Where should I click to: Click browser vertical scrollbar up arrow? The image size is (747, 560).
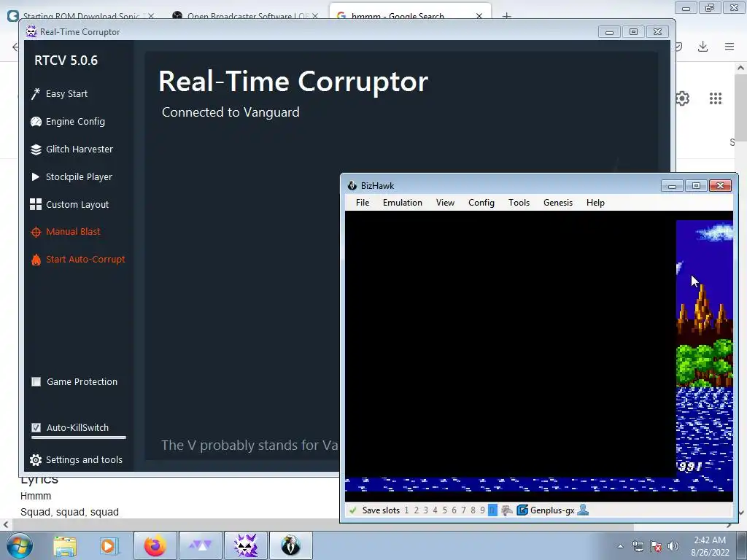(x=741, y=68)
